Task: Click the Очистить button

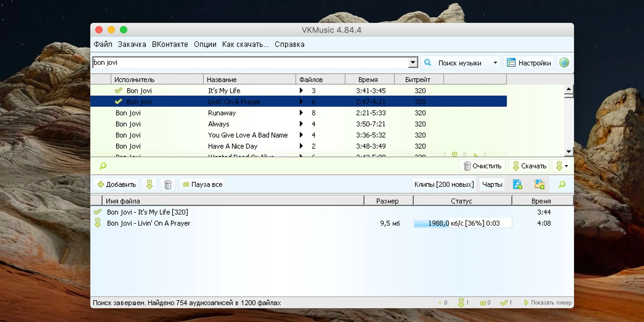Action: [482, 166]
